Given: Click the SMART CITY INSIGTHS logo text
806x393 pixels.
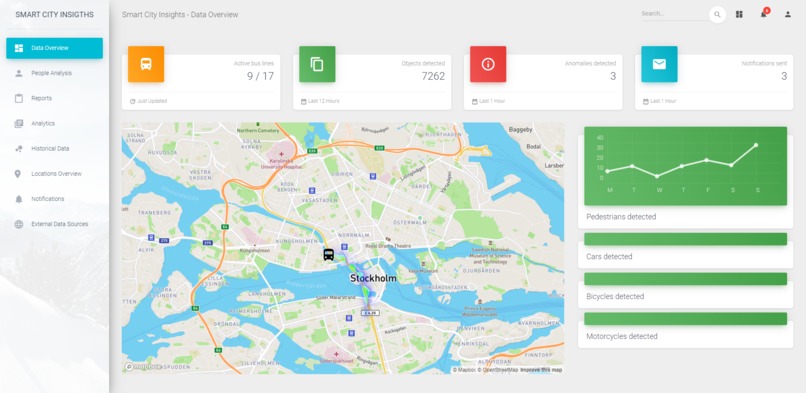Looking at the screenshot, I should [54, 15].
